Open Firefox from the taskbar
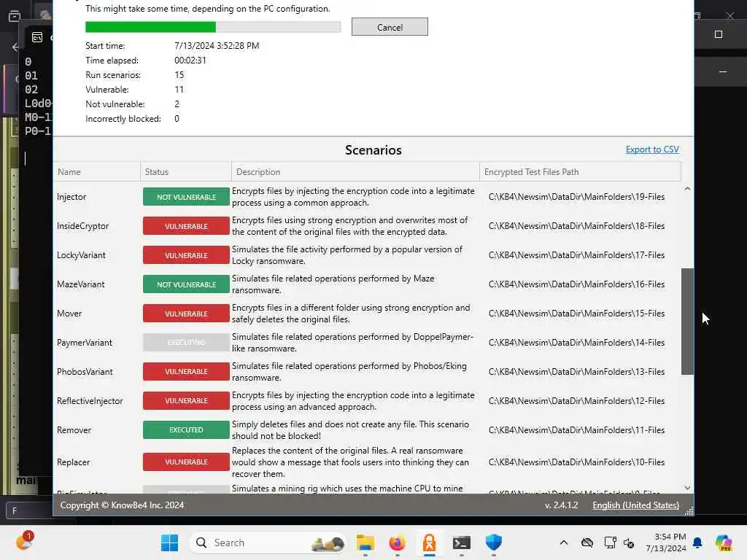 [x=398, y=542]
